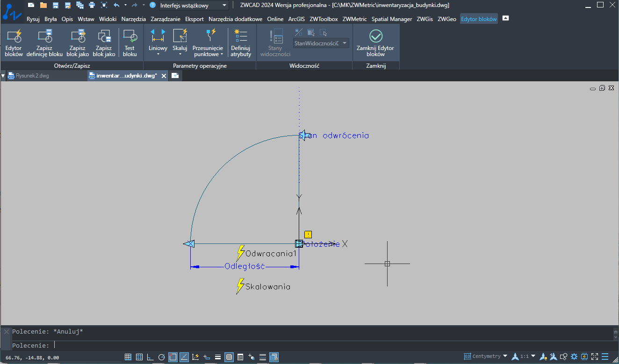Click the first Zapisz blok jako icon
Viewport: 619px width, 364px height.
pos(78,43)
